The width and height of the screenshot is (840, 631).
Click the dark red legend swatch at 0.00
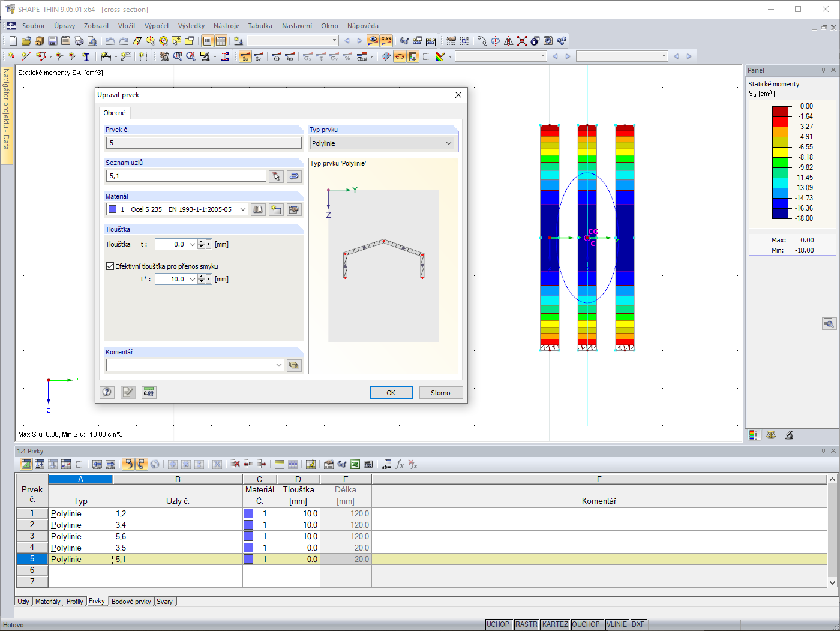(781, 111)
